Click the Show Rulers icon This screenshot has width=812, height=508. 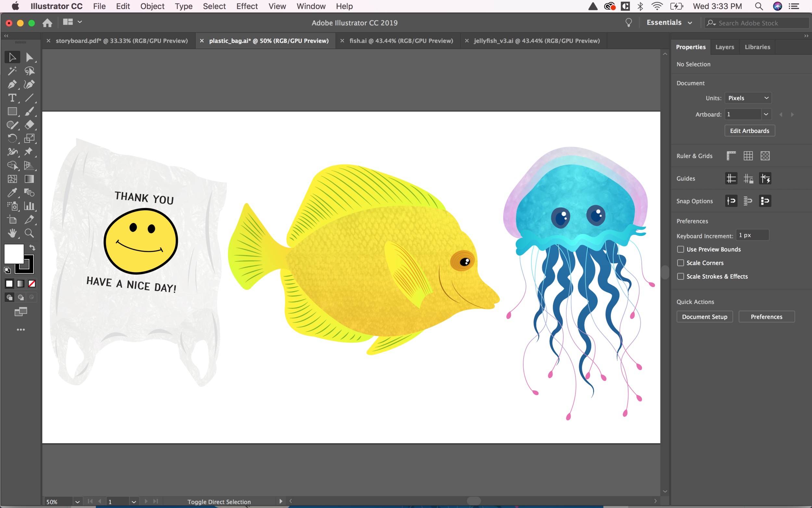pos(731,156)
